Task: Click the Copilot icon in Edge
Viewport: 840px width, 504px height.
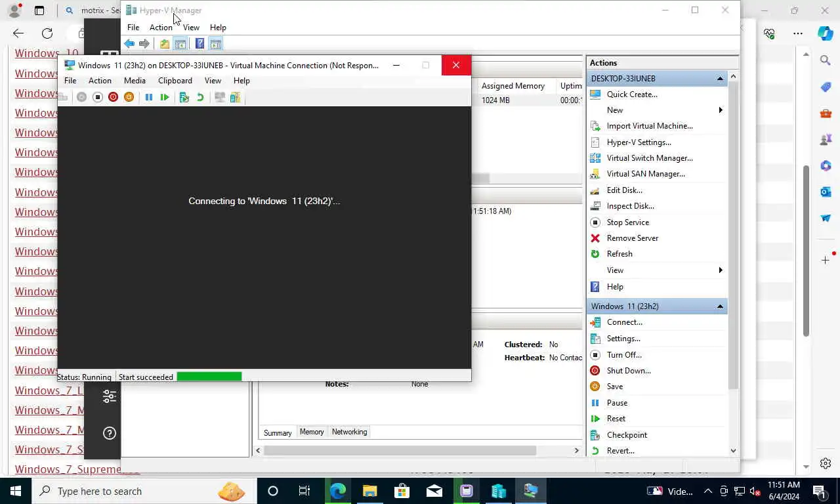Action: [825, 33]
